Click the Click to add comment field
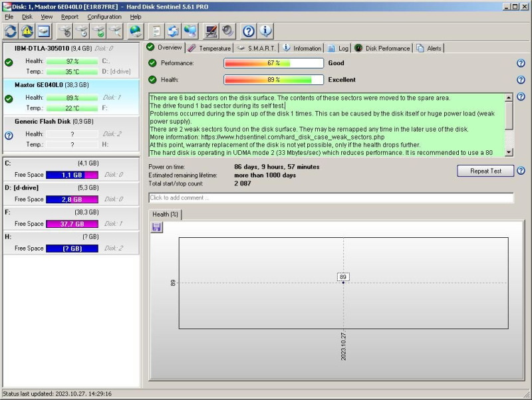 [331, 197]
